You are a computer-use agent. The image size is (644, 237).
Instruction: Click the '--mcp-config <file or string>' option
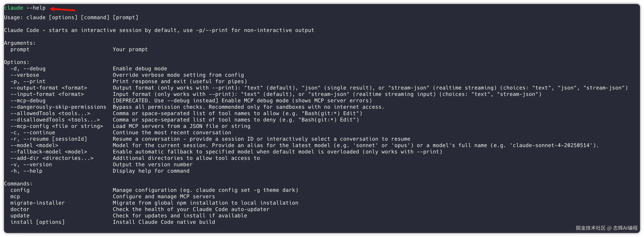pyautogui.click(x=57, y=126)
